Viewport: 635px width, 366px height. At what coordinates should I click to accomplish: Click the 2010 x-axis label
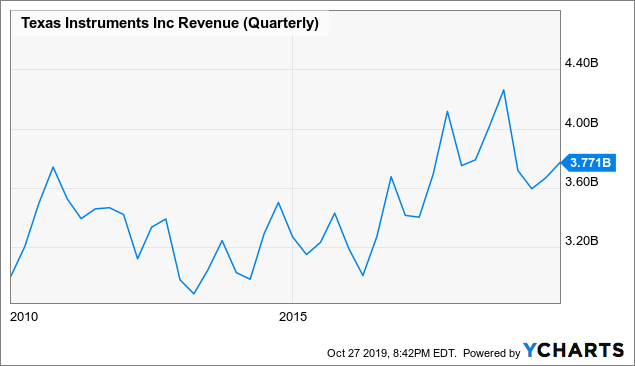pos(24,317)
